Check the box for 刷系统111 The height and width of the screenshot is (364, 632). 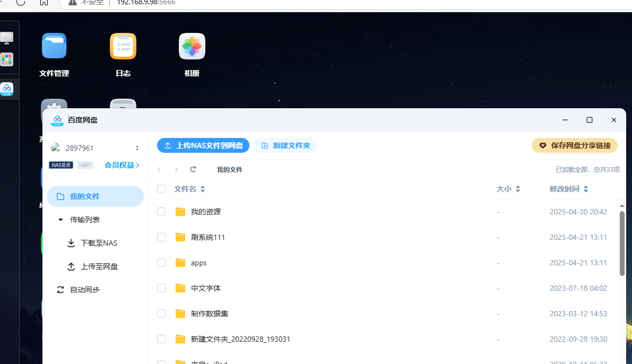coord(161,237)
